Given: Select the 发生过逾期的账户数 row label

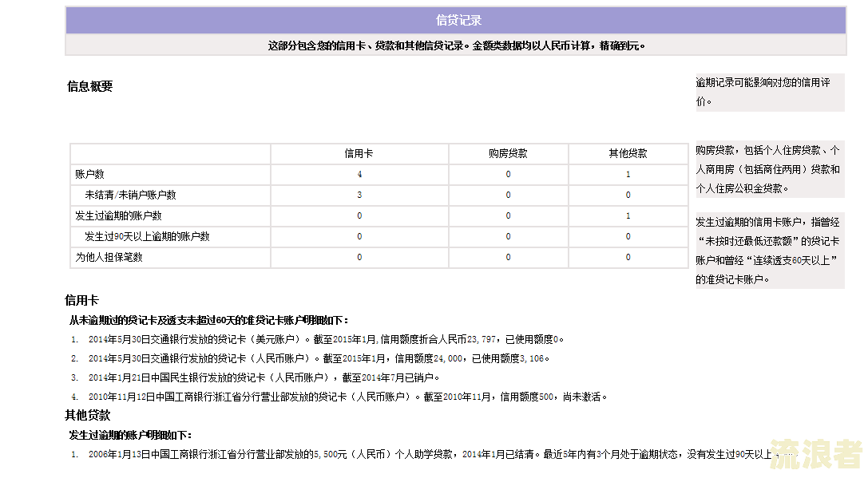Looking at the screenshot, I should coord(118,215).
